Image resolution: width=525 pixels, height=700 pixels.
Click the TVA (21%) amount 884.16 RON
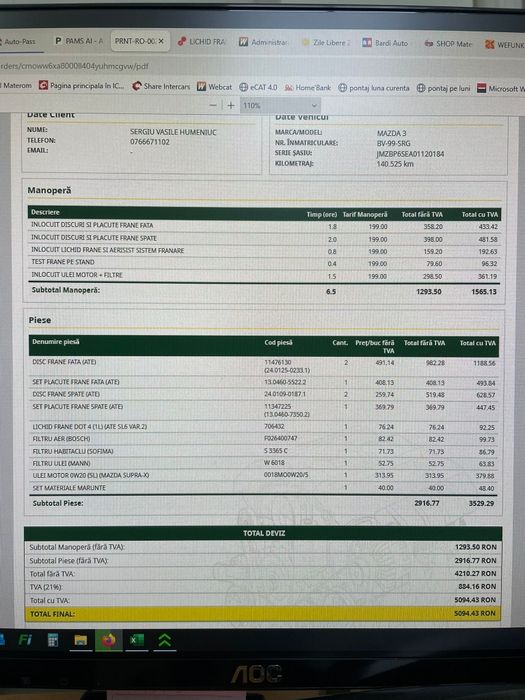pos(477,587)
